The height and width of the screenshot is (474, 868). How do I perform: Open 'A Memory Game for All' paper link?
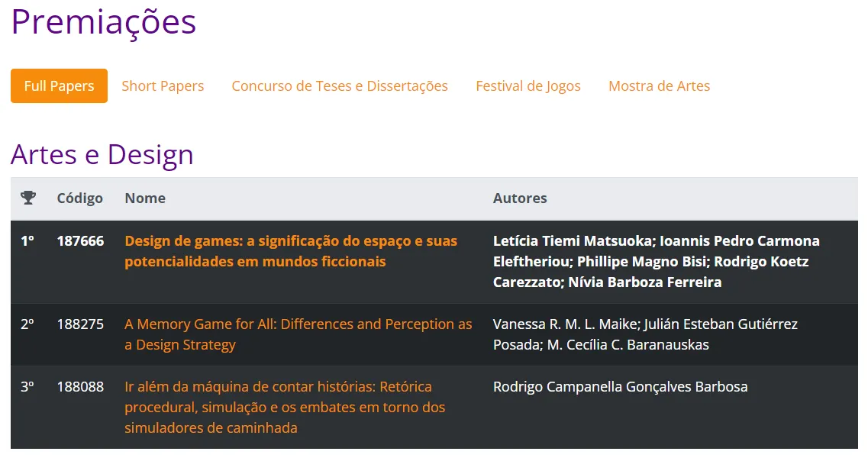pyautogui.click(x=298, y=334)
